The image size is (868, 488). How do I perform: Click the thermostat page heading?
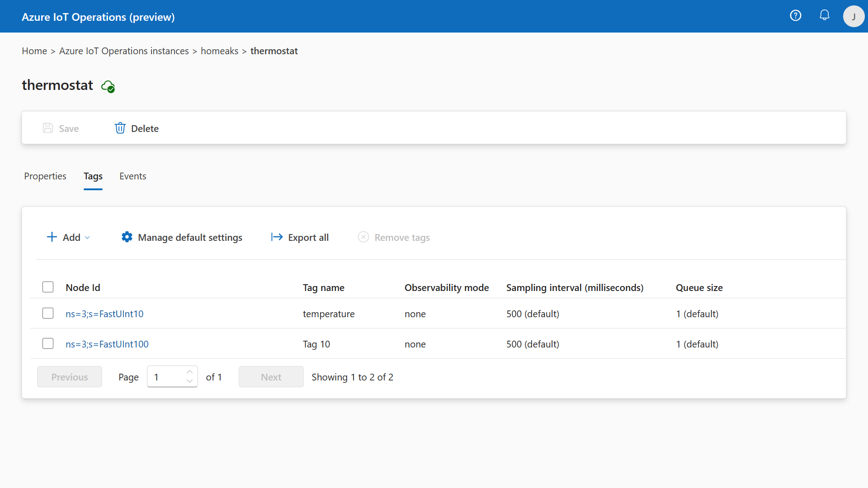pyautogui.click(x=57, y=85)
